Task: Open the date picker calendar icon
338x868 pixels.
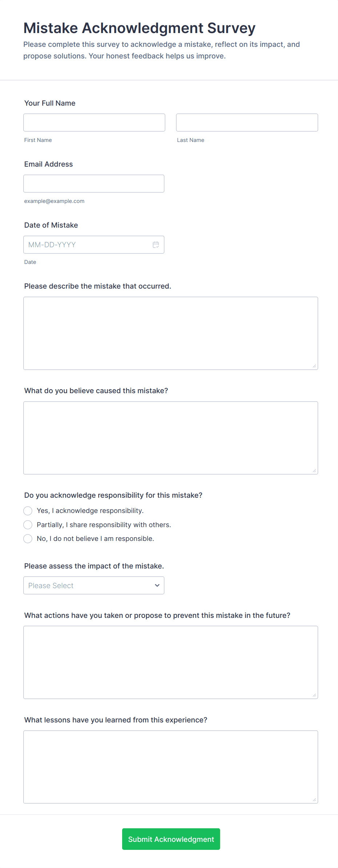Action: [156, 244]
